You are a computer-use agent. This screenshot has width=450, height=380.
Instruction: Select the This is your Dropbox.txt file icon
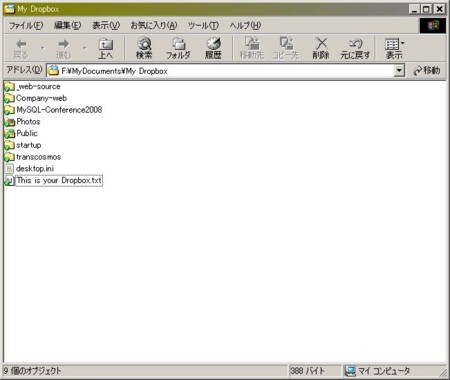9,181
